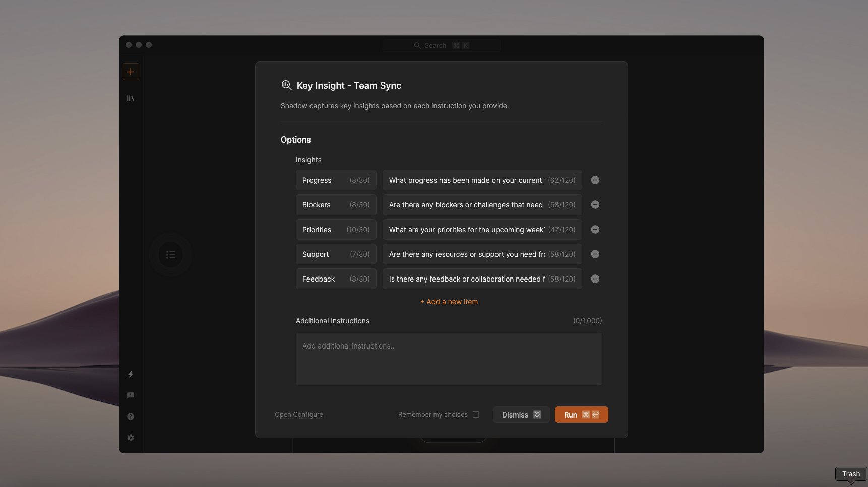The image size is (868, 487).
Task: Open the settings gear icon
Action: 131,438
